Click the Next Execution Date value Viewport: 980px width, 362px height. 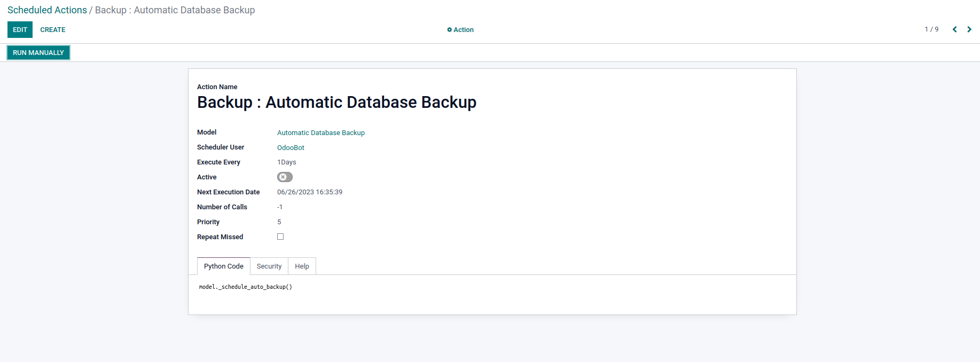(309, 192)
